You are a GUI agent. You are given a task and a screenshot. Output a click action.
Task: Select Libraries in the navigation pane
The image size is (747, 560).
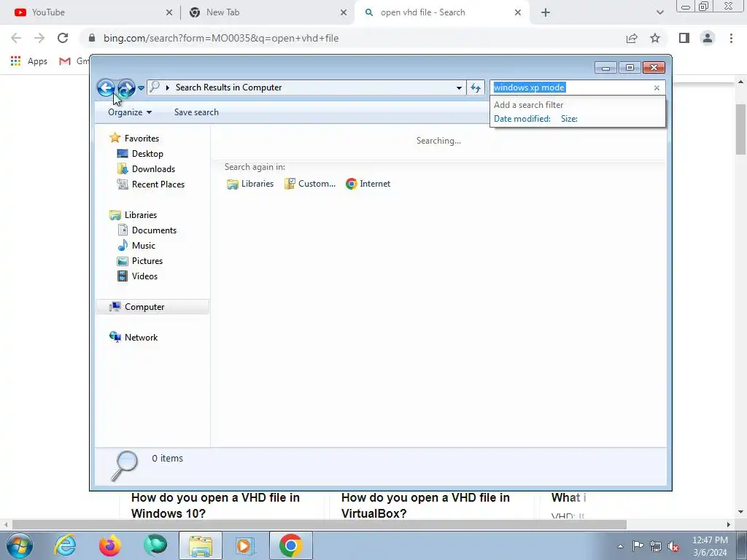pos(141,215)
